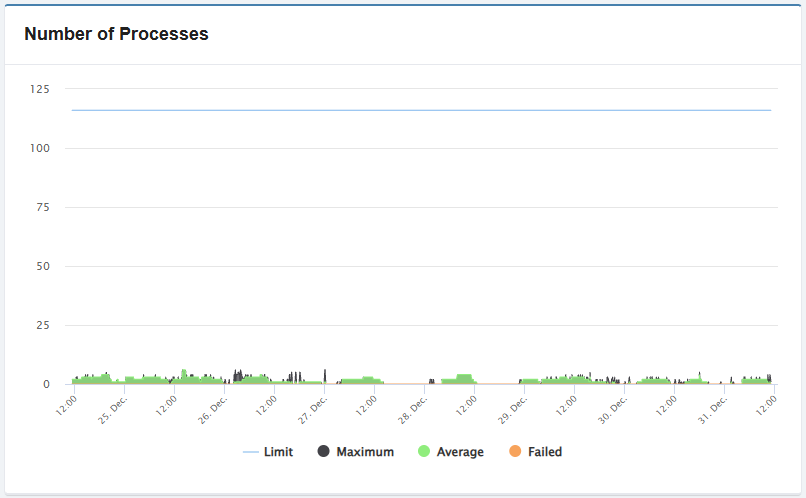Click the 50 y-axis label
This screenshot has width=806, height=498.
tap(43, 267)
